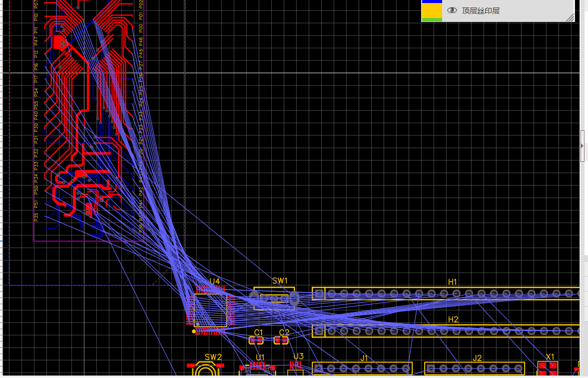The image size is (588, 378).
Task: Select the U3 component pads
Action: click(296, 366)
